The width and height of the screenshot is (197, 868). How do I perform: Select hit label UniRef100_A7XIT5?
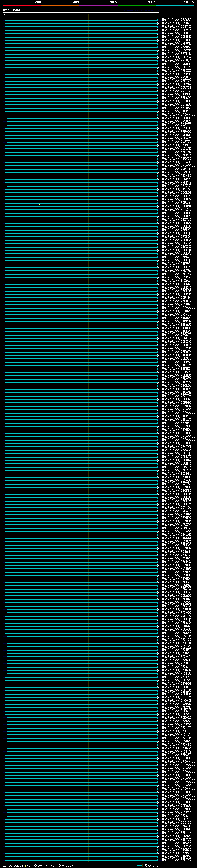pyautogui.click(x=176, y=728)
